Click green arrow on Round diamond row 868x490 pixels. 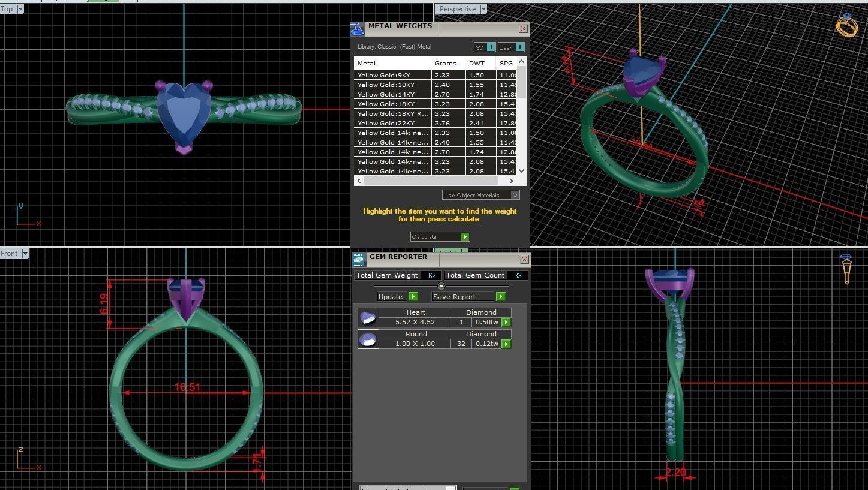click(506, 344)
